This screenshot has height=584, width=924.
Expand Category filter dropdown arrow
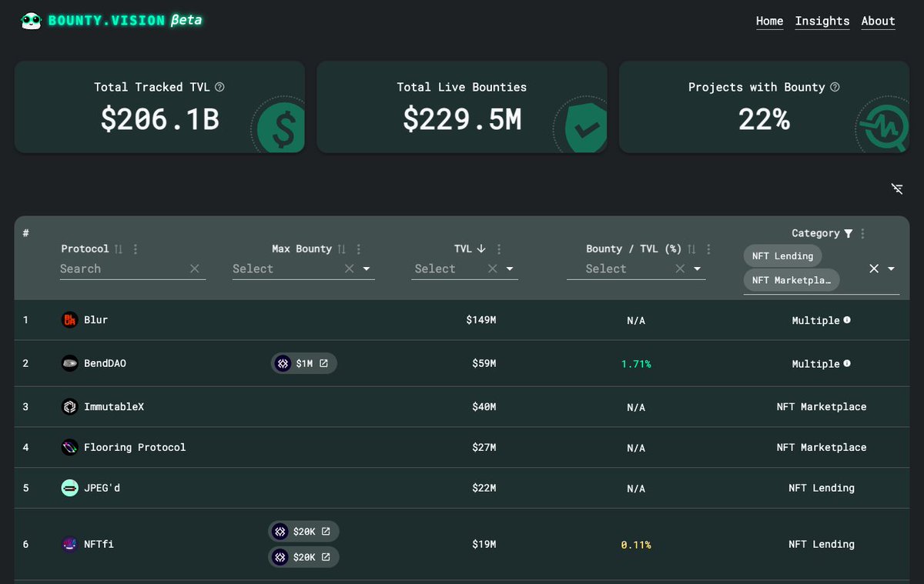[x=892, y=269]
